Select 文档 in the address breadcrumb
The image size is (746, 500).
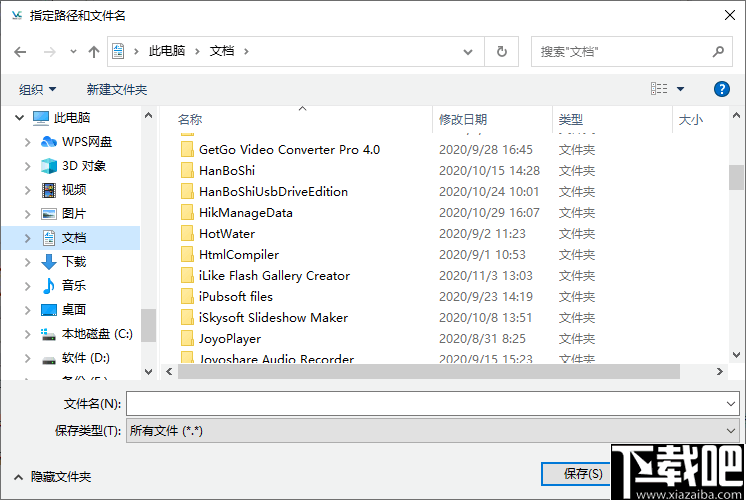tap(222, 51)
